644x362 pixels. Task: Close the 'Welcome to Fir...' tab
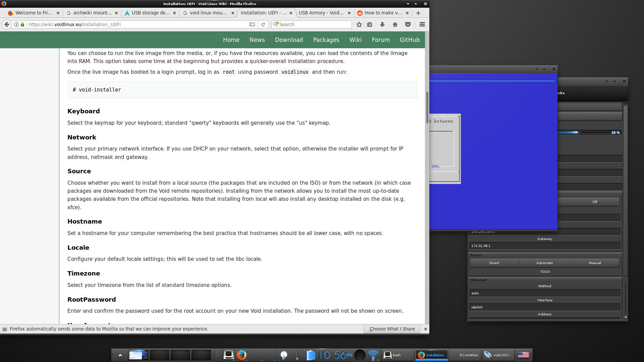(58, 13)
